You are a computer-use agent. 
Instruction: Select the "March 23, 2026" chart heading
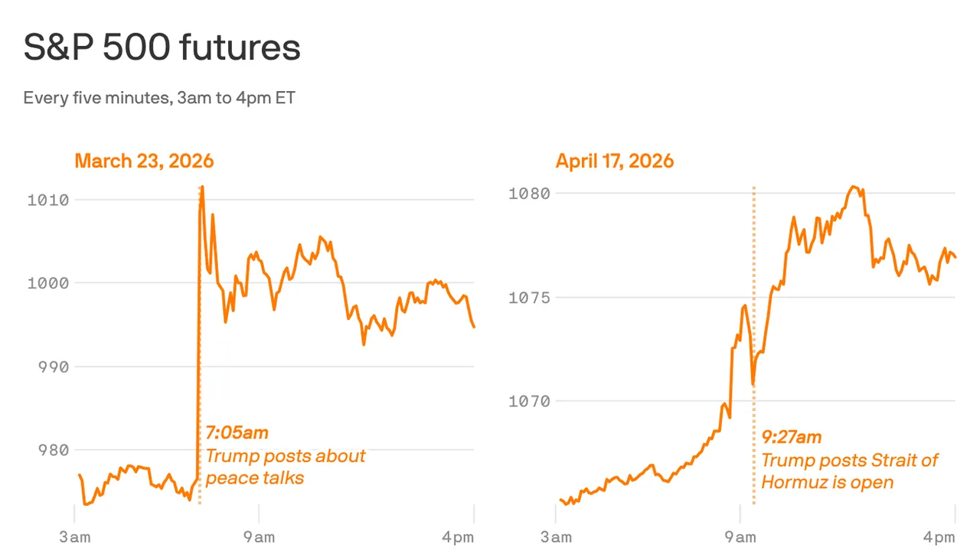click(x=144, y=161)
